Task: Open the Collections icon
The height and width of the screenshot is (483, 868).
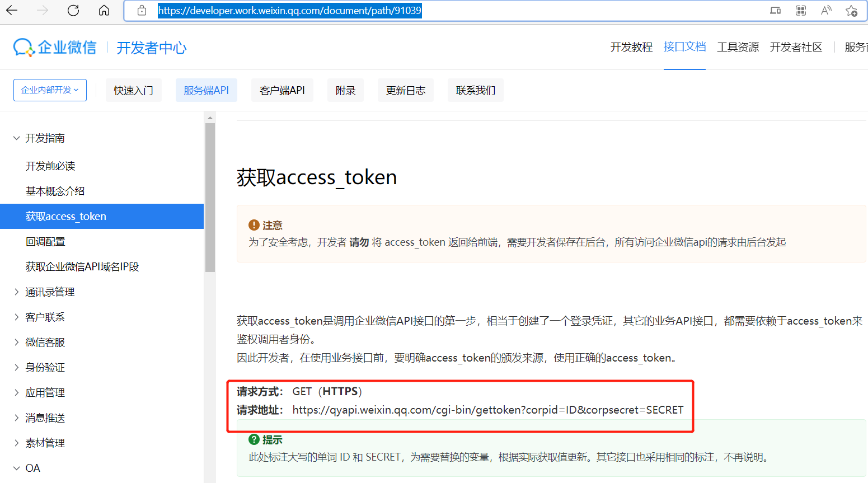Action: 800,10
